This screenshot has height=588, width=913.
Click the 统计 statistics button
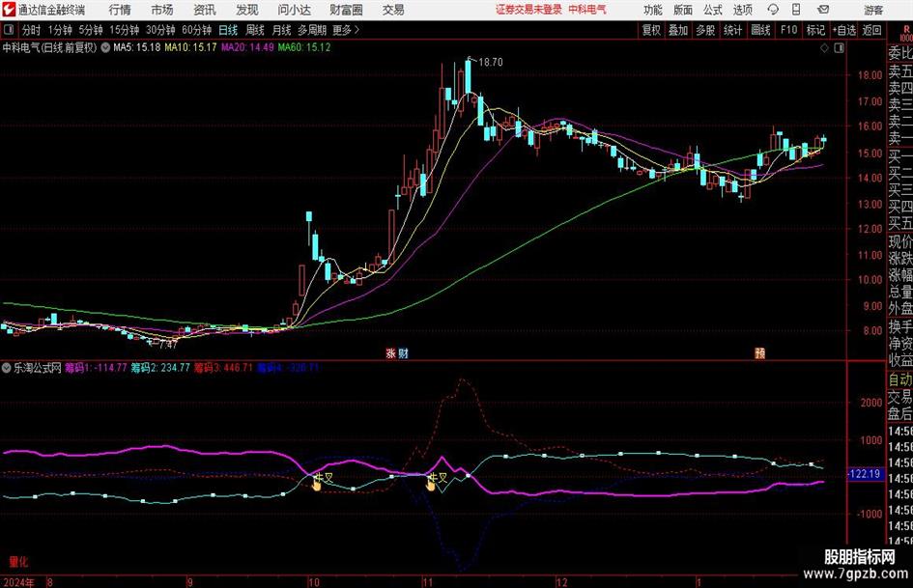(x=732, y=30)
